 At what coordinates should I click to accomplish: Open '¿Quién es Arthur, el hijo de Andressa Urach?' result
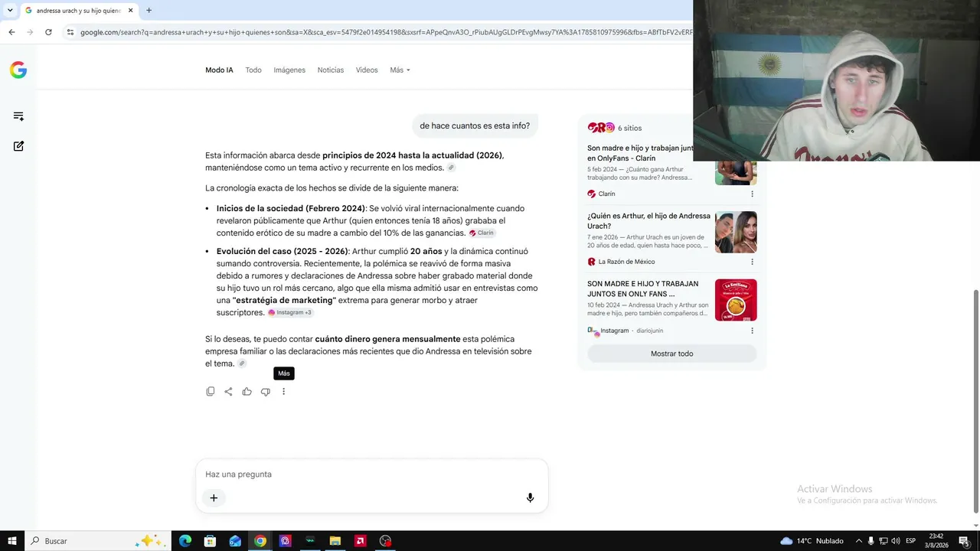coord(648,221)
